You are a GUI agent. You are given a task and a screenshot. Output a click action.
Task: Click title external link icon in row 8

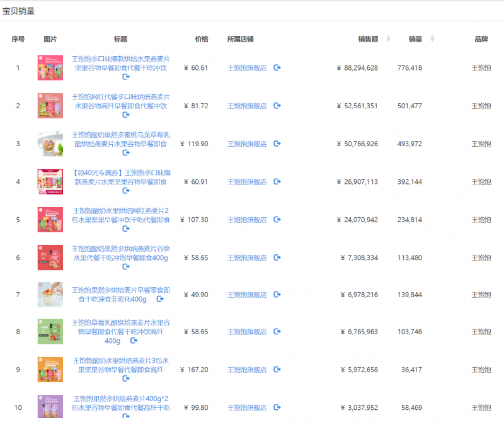[134, 341]
